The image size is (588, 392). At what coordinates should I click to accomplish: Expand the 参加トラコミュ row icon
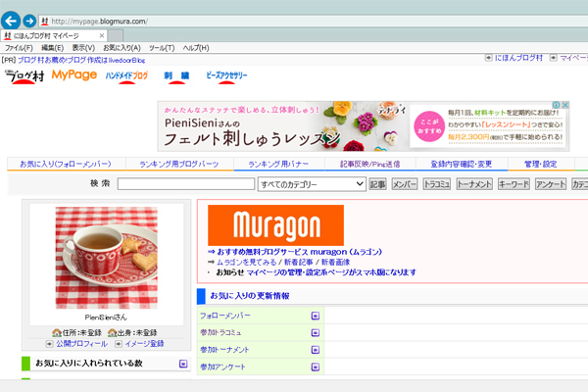(316, 333)
